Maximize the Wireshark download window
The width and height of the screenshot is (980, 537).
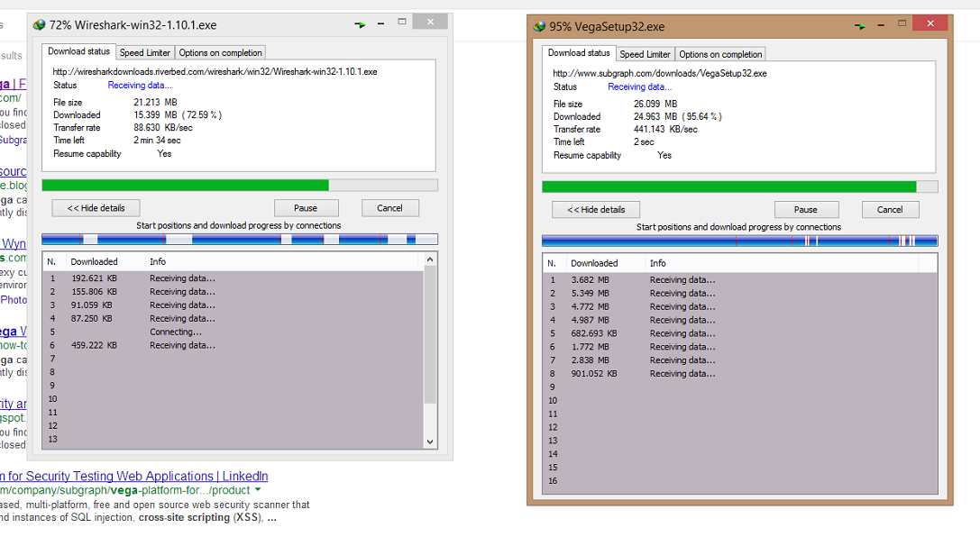(402, 22)
